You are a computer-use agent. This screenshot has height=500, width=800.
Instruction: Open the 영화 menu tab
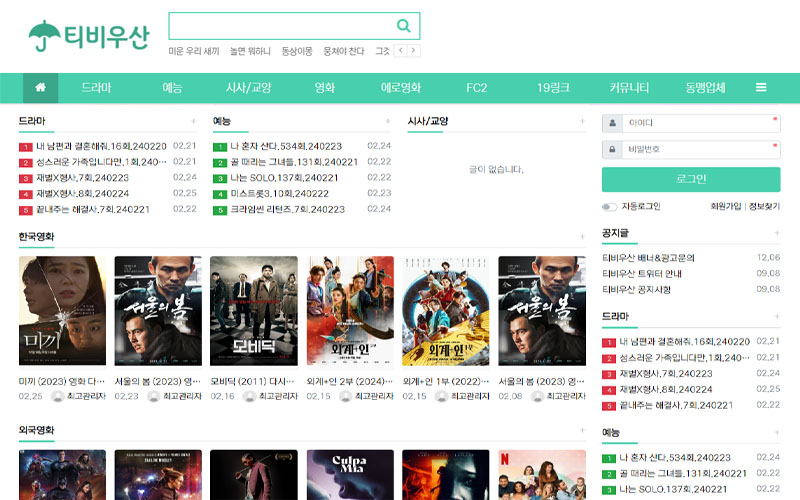[324, 87]
